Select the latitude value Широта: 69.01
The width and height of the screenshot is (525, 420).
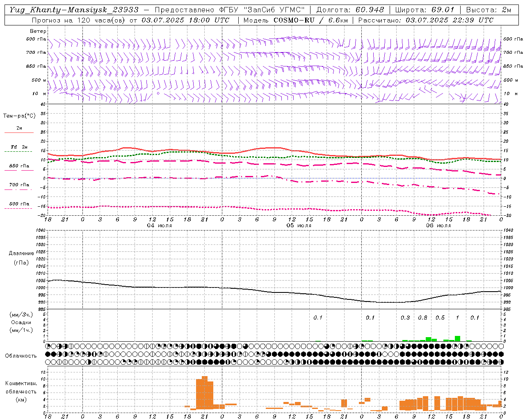[425, 10]
